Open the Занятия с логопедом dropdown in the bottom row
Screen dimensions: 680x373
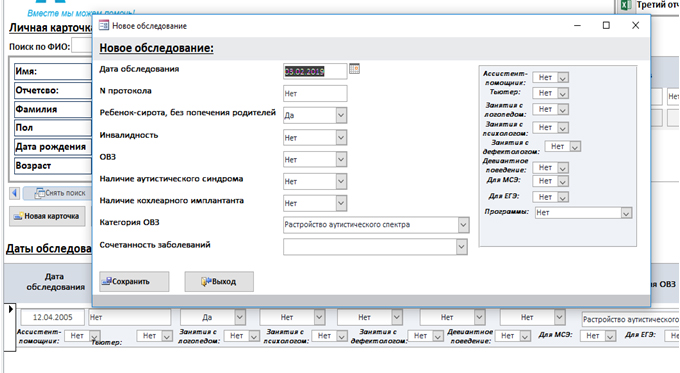tap(254, 336)
